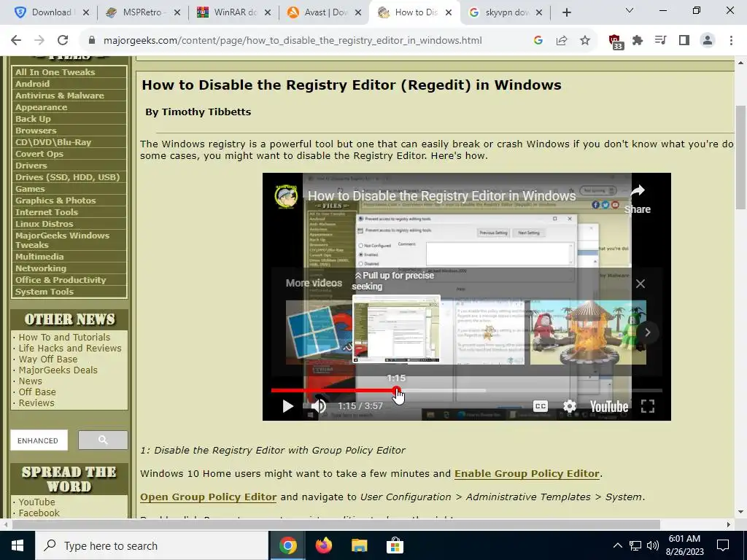
Task: Open the notification center icon
Action: (723, 545)
